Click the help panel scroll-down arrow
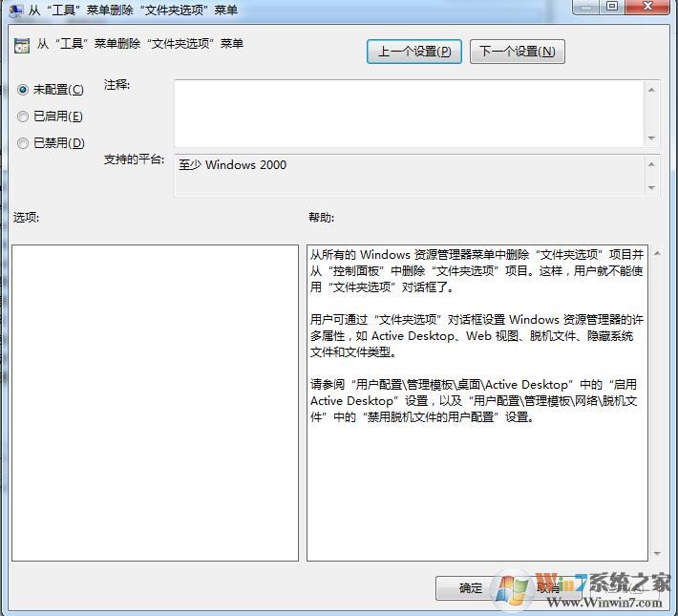678x616 pixels. (657, 554)
